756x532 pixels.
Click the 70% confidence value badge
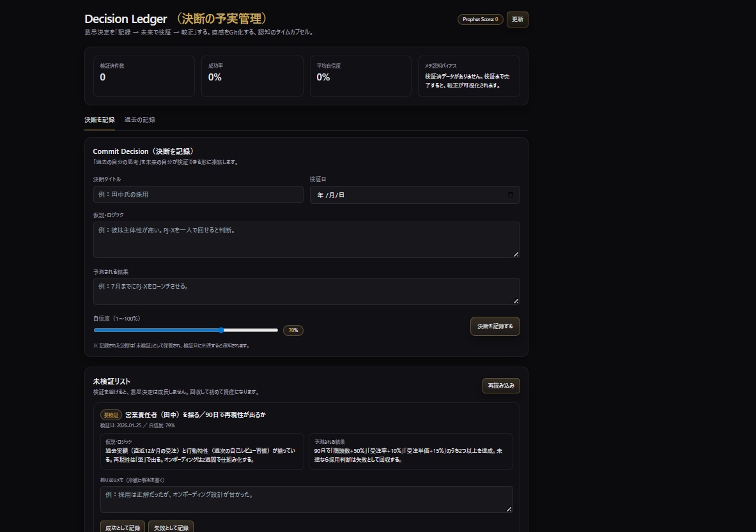pos(293,330)
